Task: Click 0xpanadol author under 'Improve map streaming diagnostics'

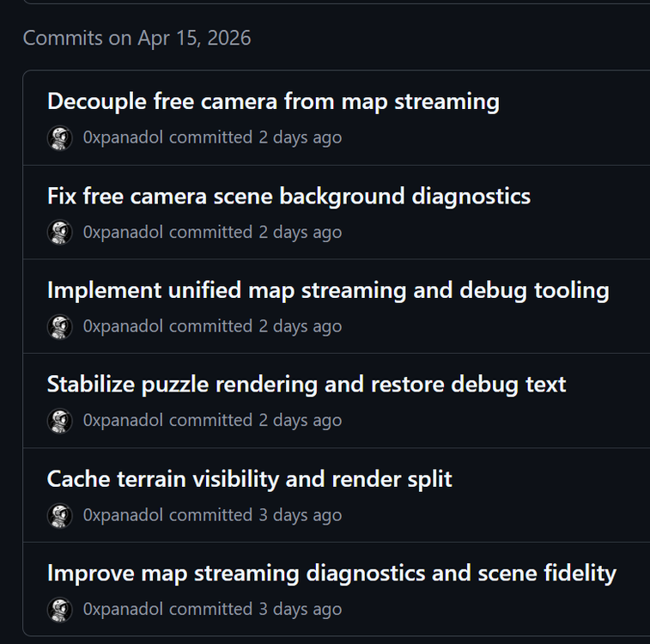Action: pos(123,609)
